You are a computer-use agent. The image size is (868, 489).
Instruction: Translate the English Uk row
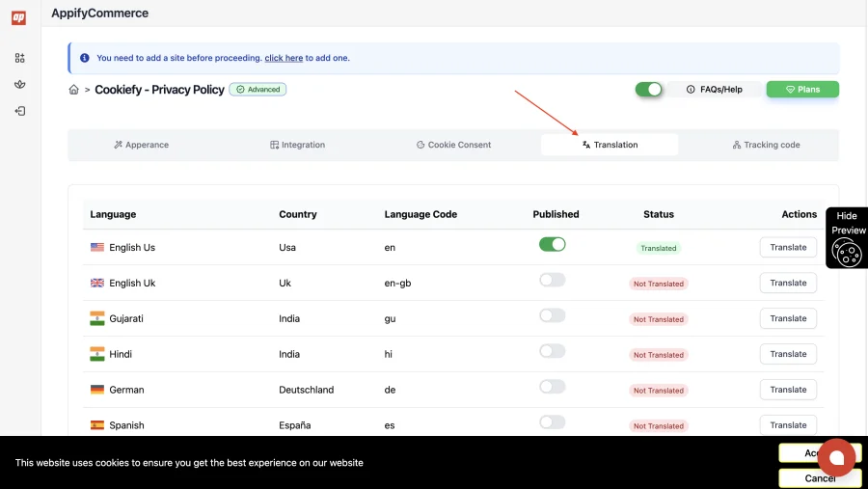click(x=788, y=283)
